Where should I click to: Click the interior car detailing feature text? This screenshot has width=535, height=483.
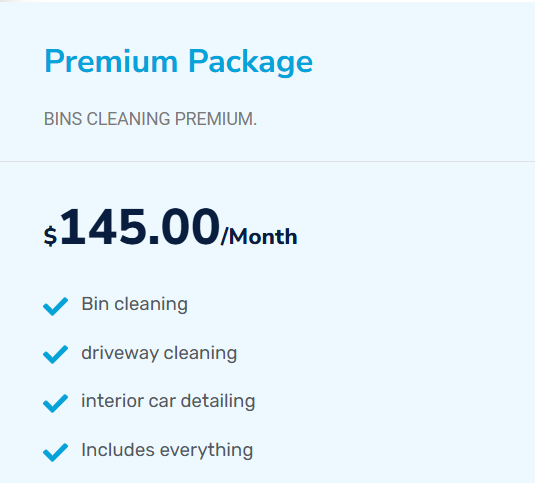point(168,401)
